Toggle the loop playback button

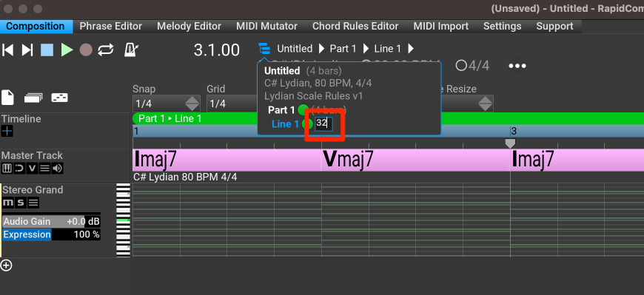coord(106,50)
